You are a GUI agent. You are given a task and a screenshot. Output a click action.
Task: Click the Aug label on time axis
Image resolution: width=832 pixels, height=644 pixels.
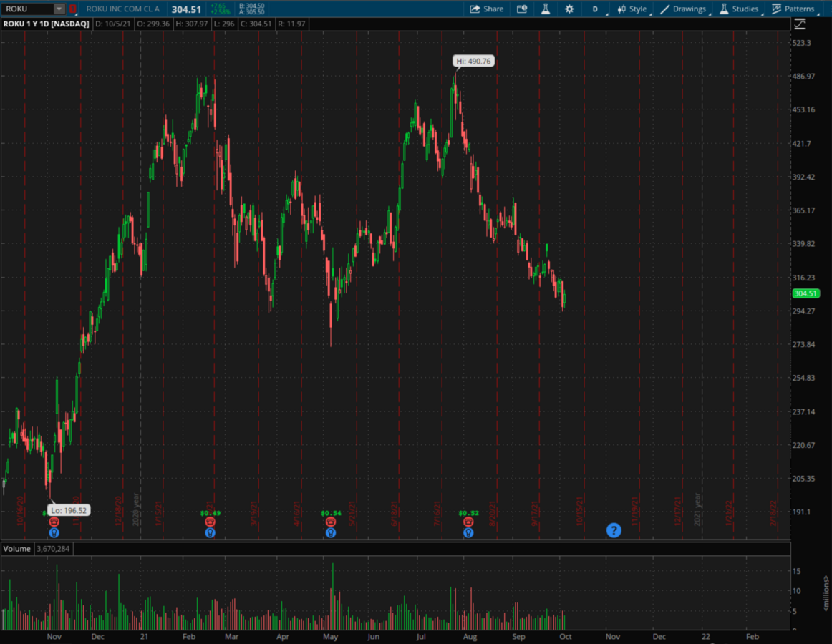click(x=470, y=637)
